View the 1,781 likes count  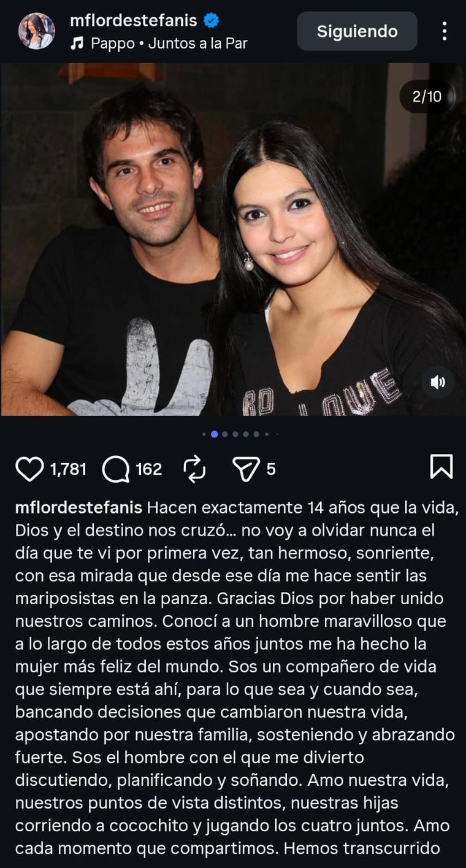[68, 469]
